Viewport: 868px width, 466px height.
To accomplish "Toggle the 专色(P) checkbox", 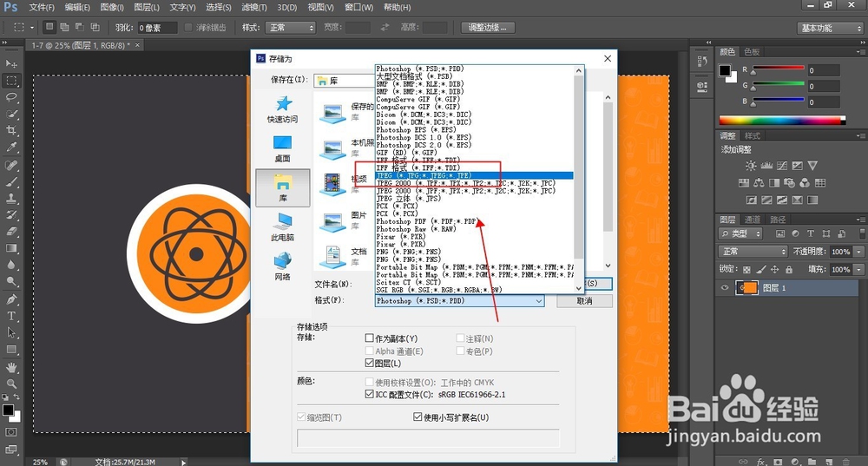I will [x=460, y=351].
